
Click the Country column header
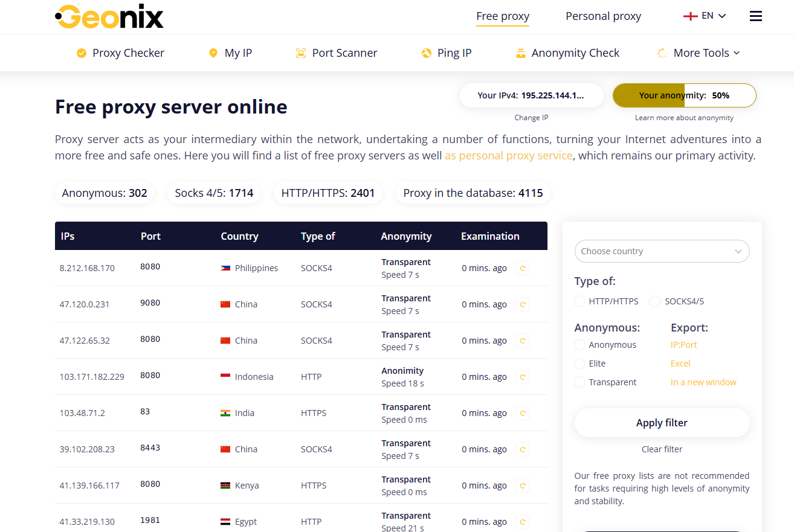click(239, 236)
